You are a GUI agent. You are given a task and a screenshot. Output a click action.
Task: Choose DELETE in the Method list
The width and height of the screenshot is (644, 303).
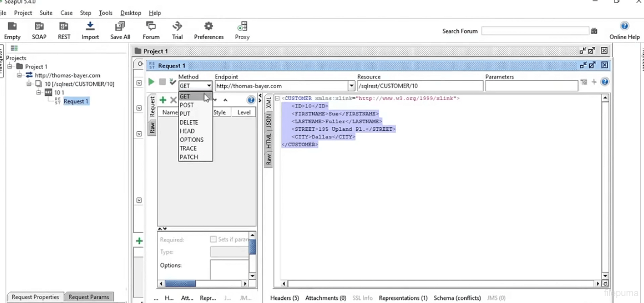coord(189,123)
